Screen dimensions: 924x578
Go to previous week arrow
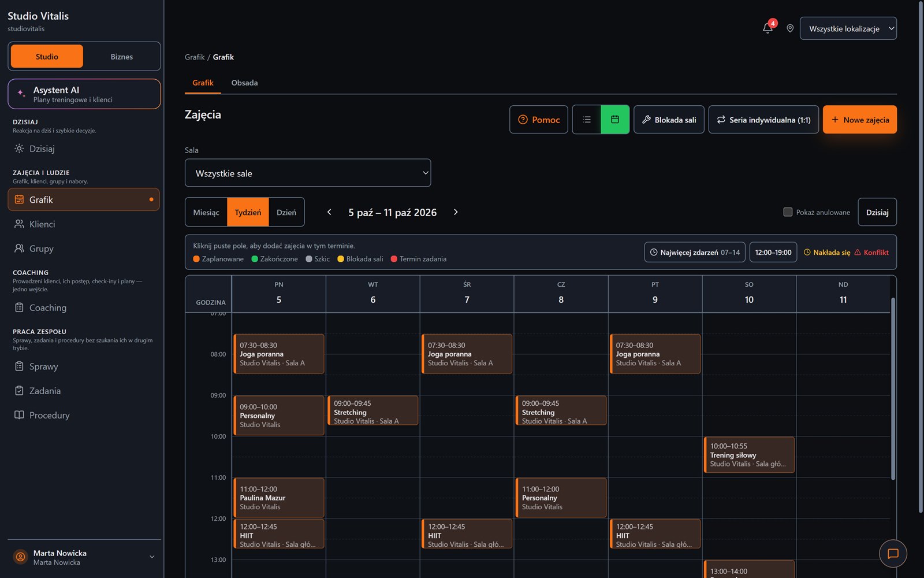pyautogui.click(x=329, y=212)
